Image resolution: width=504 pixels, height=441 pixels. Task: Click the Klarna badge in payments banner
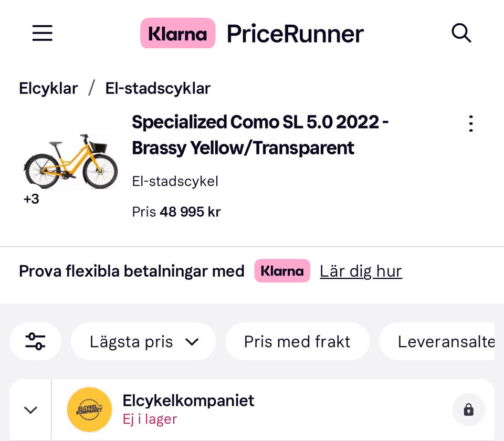point(282,271)
